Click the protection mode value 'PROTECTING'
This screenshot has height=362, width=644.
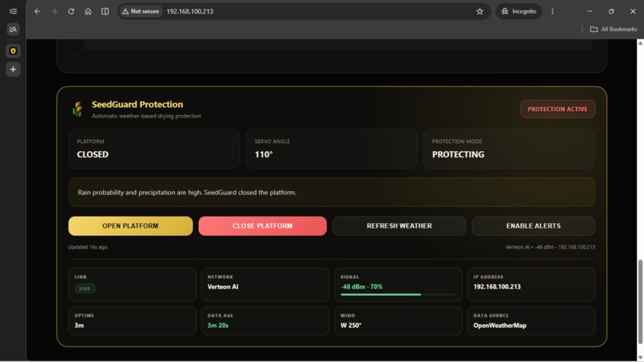tap(458, 154)
